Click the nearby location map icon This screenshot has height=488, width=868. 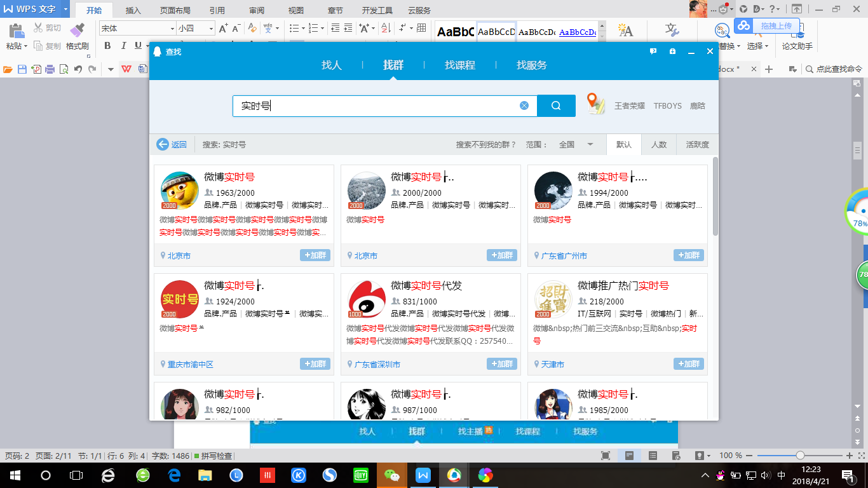tap(595, 104)
